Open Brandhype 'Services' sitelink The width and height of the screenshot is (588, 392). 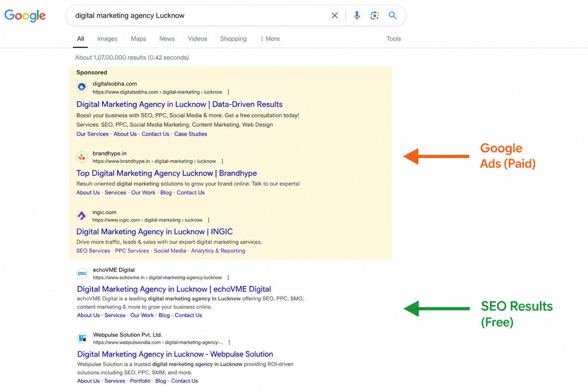(x=115, y=193)
